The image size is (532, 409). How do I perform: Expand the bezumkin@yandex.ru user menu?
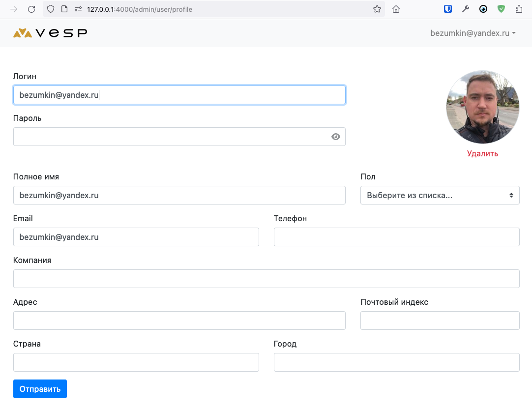point(473,33)
